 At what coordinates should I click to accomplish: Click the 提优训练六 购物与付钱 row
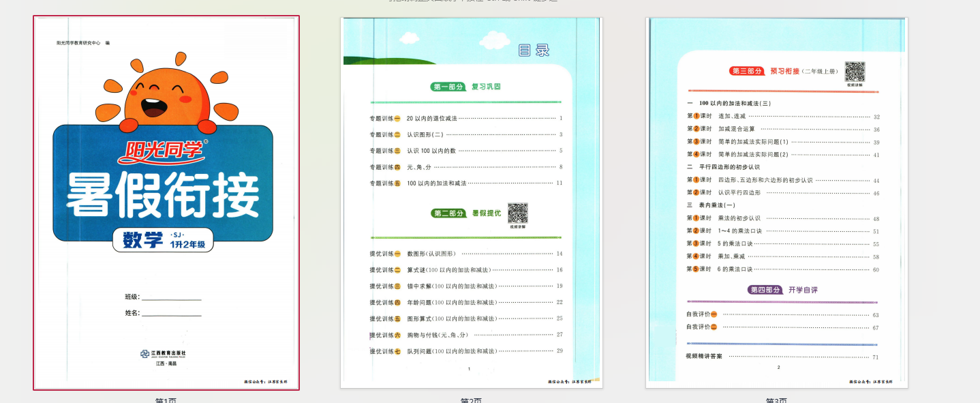(x=466, y=335)
